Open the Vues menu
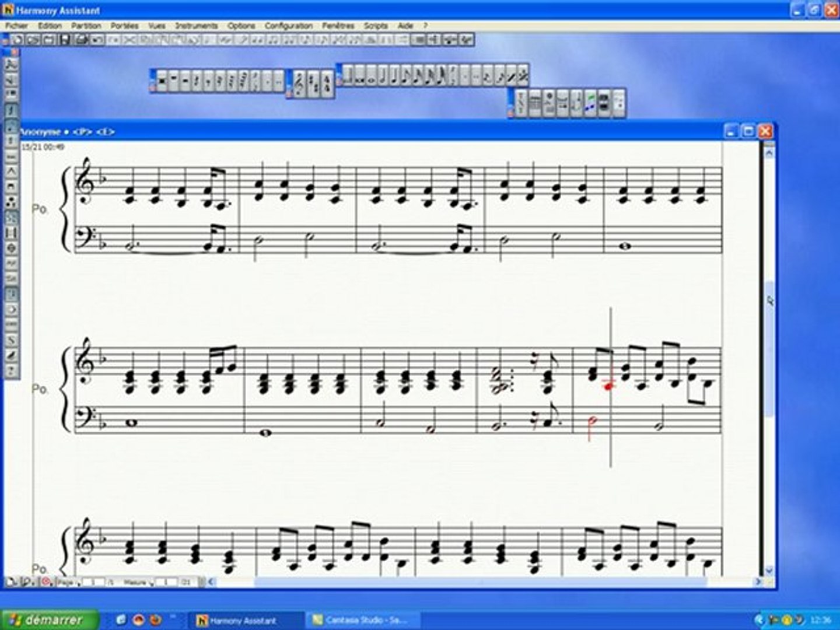This screenshot has width=840, height=630. pos(157,26)
